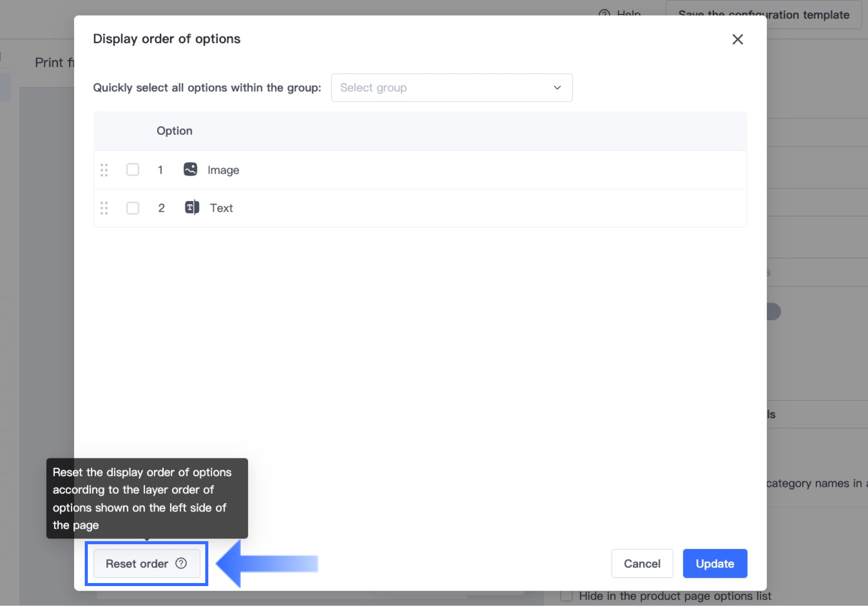Click the Option column header
868x606 pixels.
(175, 131)
